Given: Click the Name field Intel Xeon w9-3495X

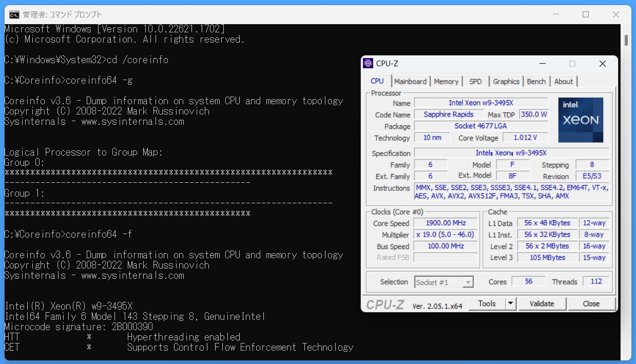Looking at the screenshot, I should coord(481,103).
